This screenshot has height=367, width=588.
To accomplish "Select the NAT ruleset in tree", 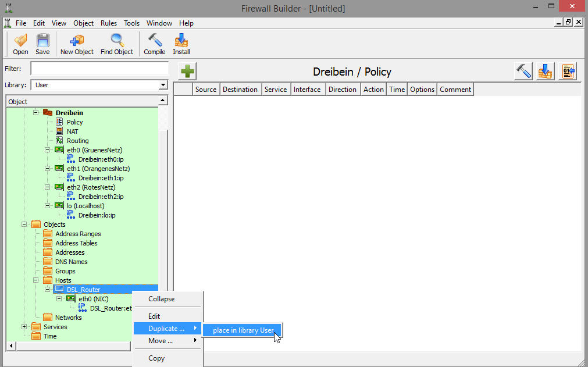I will [x=72, y=131].
